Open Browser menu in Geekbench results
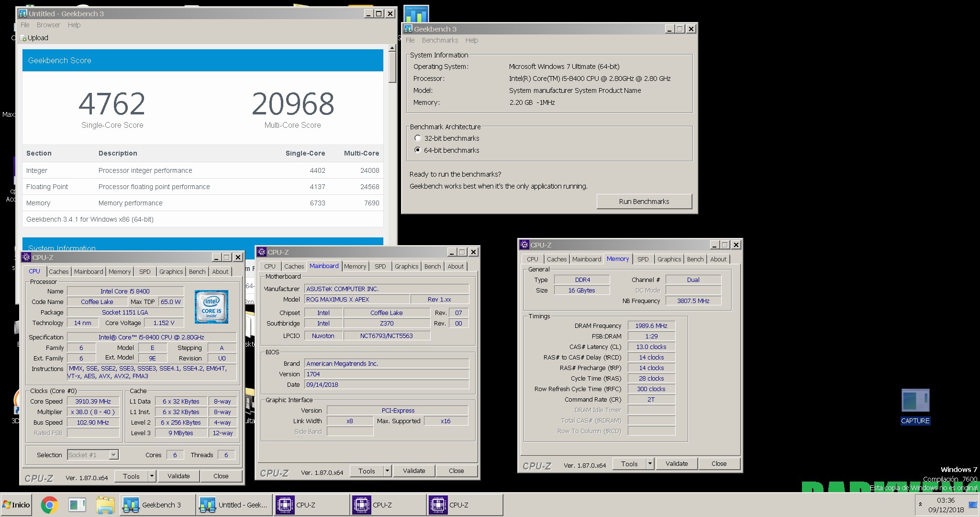Viewport: 980px width, 517px height. click(x=48, y=25)
